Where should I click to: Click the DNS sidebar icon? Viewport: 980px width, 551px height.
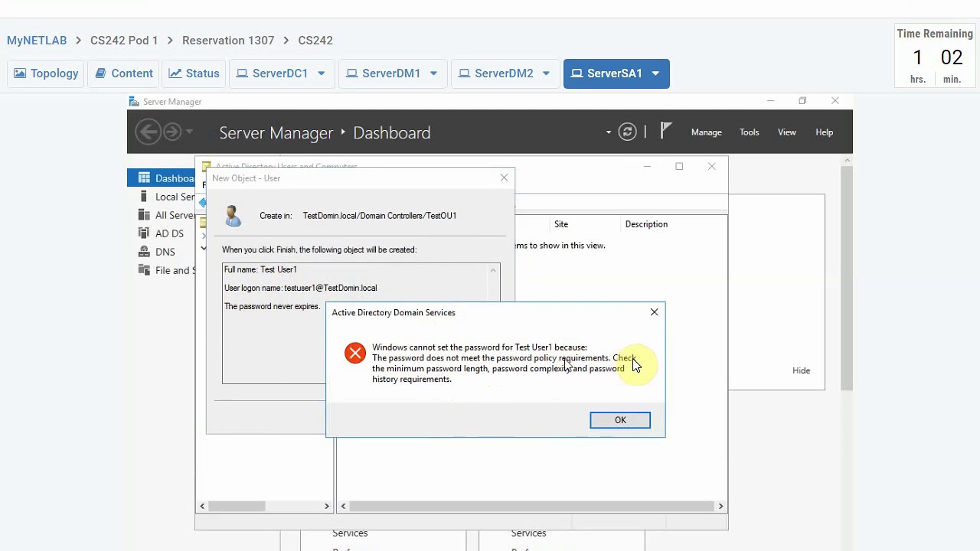[143, 251]
